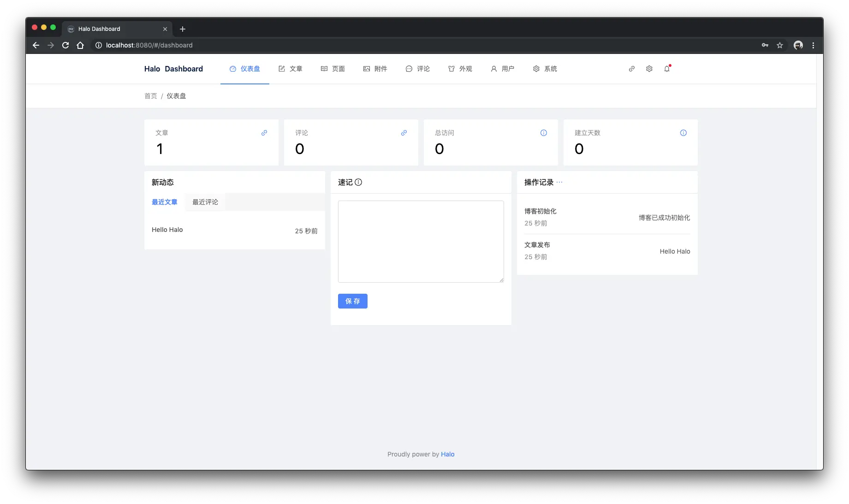This screenshot has width=849, height=504.
Task: Open the Halo link in the footer
Action: click(447, 454)
